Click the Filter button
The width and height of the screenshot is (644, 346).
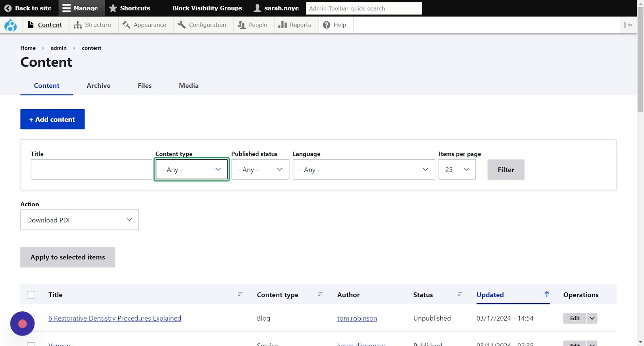pos(506,170)
